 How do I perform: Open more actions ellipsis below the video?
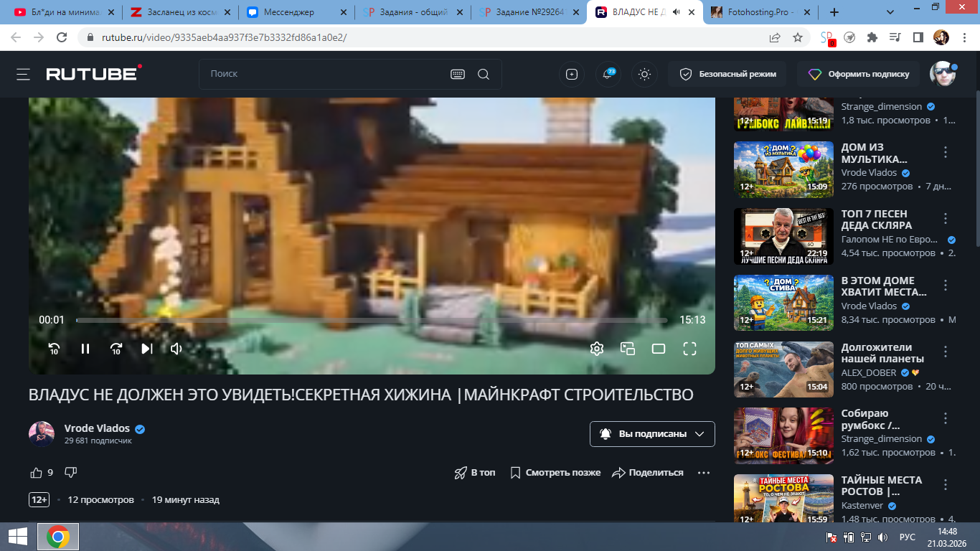pos(704,473)
